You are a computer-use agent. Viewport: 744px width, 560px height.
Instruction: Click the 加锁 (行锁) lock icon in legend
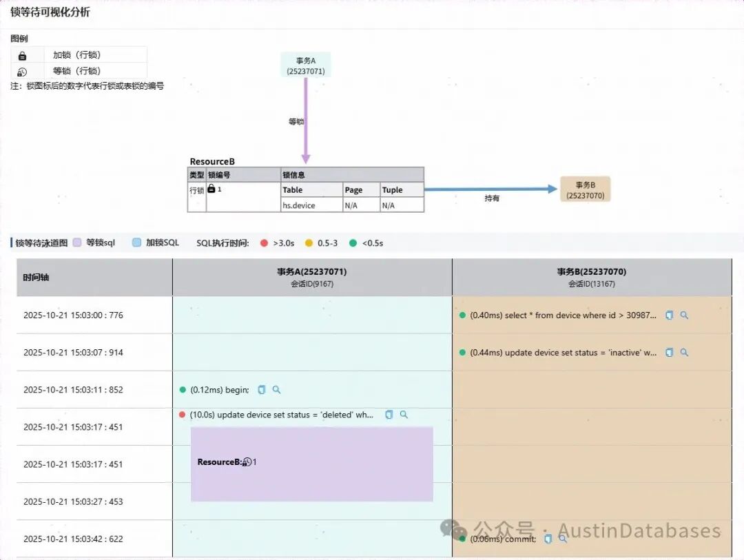(x=22, y=56)
